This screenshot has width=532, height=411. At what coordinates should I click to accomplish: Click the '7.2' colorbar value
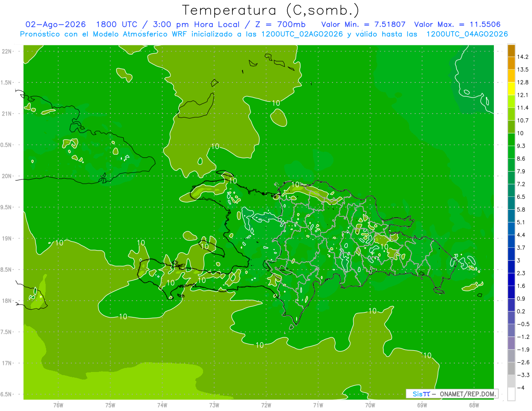click(x=521, y=184)
